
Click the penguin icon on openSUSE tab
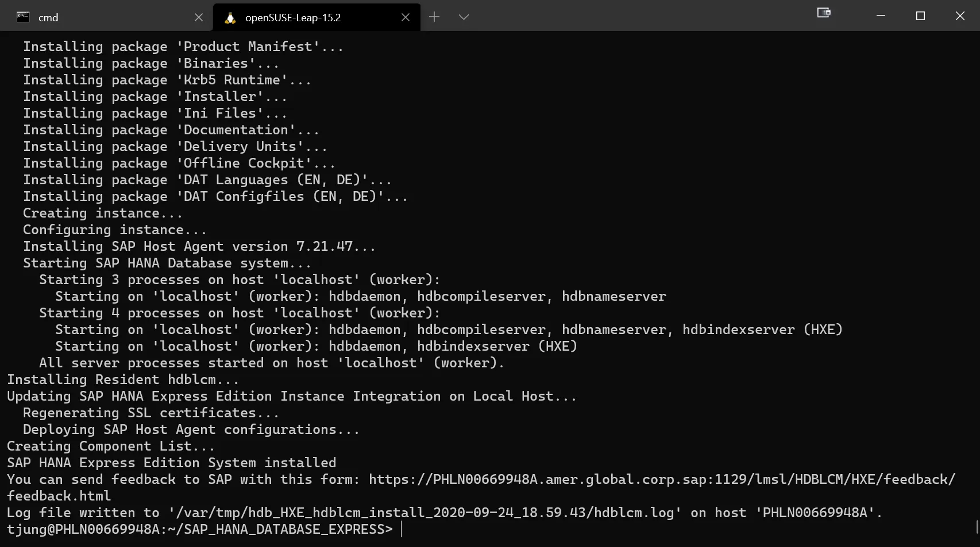[x=230, y=18]
